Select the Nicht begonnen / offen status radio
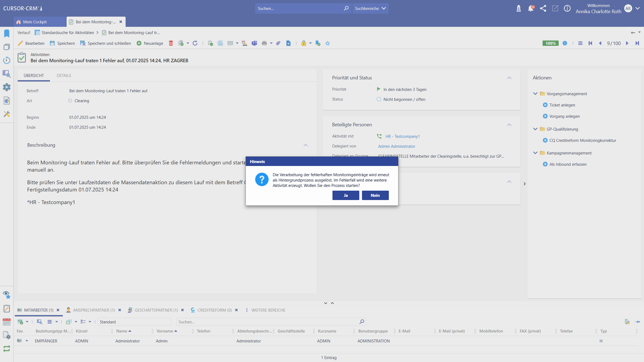Viewport: 644px width, 362px height. (x=379, y=99)
